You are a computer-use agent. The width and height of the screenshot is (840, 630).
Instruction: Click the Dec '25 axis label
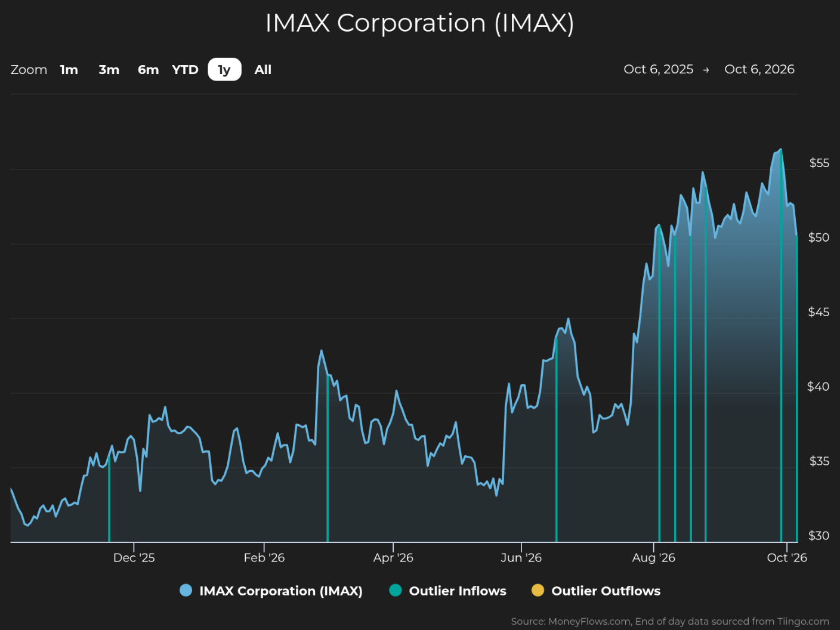134,558
